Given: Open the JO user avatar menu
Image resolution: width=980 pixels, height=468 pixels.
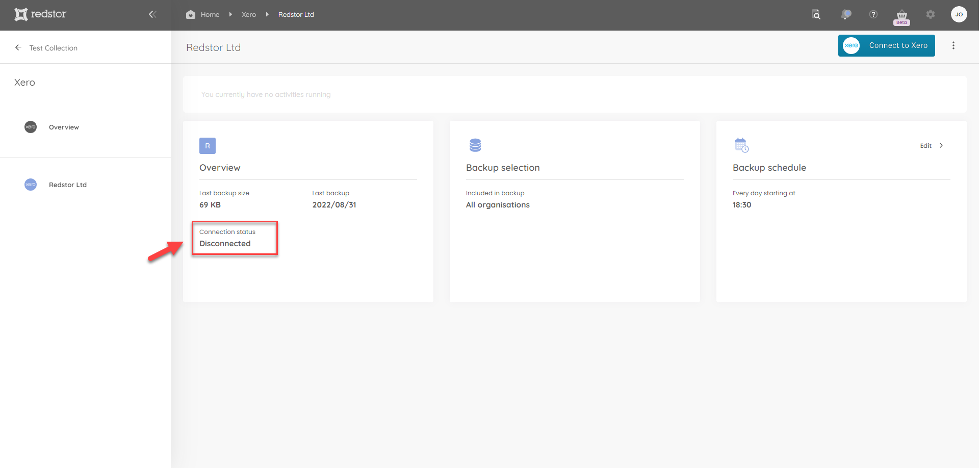Looking at the screenshot, I should (x=959, y=14).
